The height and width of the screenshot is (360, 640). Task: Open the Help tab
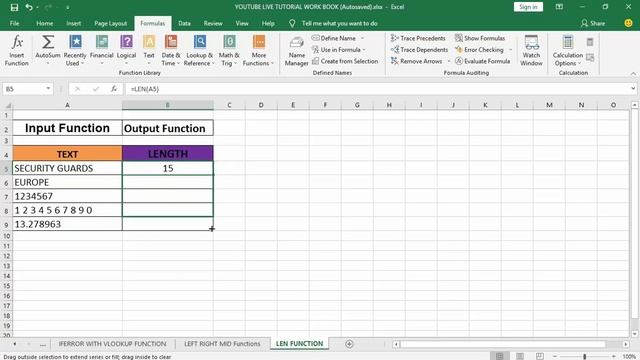[x=268, y=23]
